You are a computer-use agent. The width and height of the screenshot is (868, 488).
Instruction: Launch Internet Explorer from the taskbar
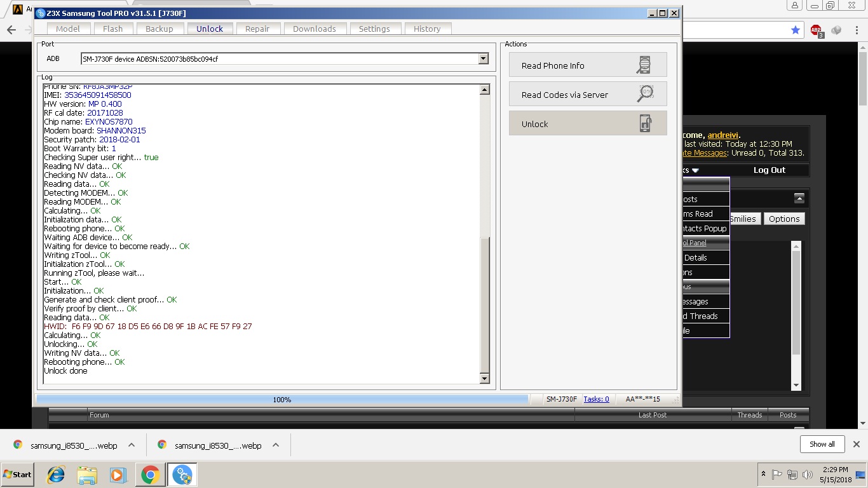pyautogui.click(x=56, y=475)
